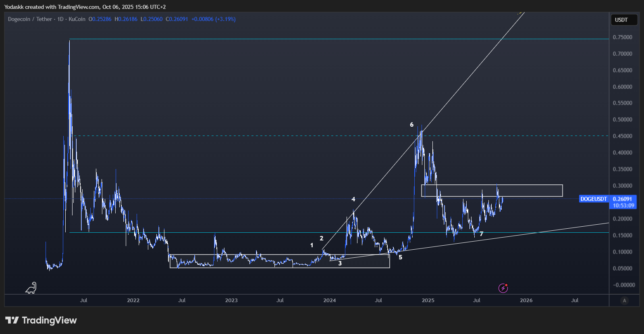Click the DOGEUSDT price label
The height and width of the screenshot is (334, 644).
tap(593, 199)
